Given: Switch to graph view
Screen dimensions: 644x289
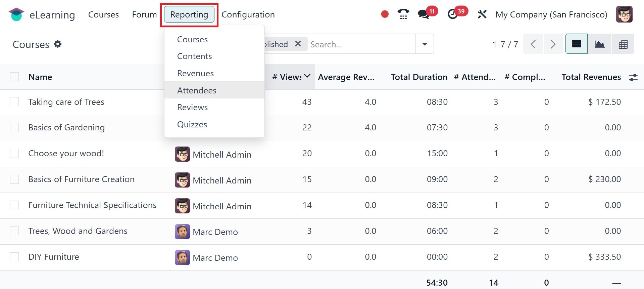Looking at the screenshot, I should [x=600, y=44].
